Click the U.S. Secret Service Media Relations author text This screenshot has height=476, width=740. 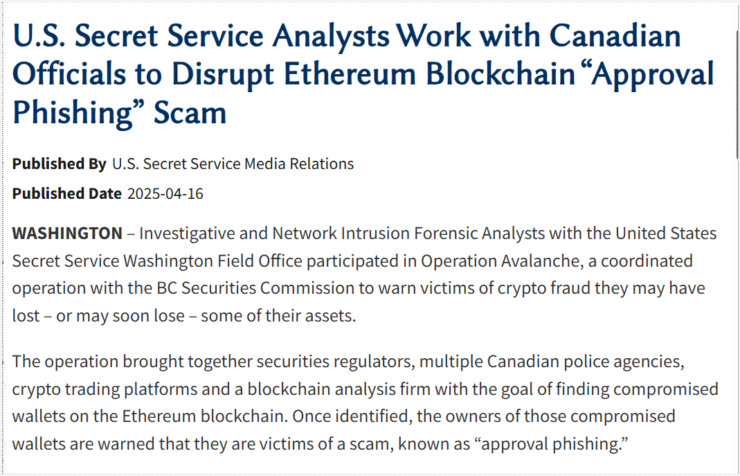coord(233,164)
